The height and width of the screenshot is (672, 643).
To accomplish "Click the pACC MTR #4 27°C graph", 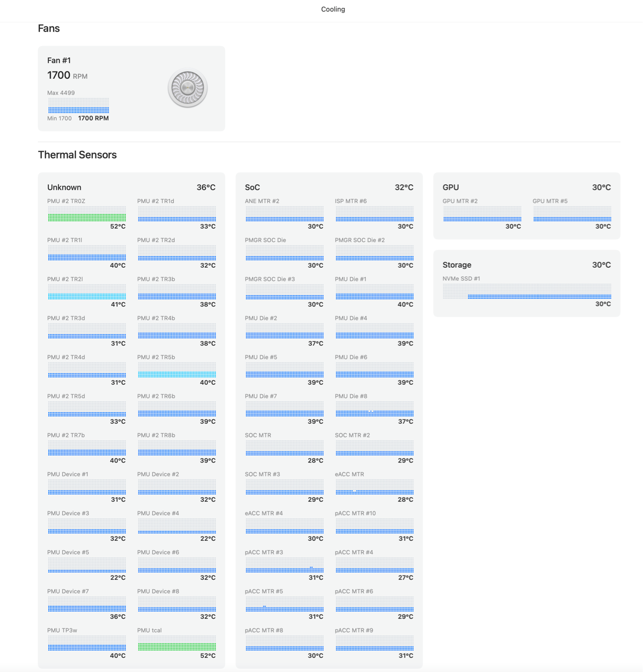I will point(374,565).
